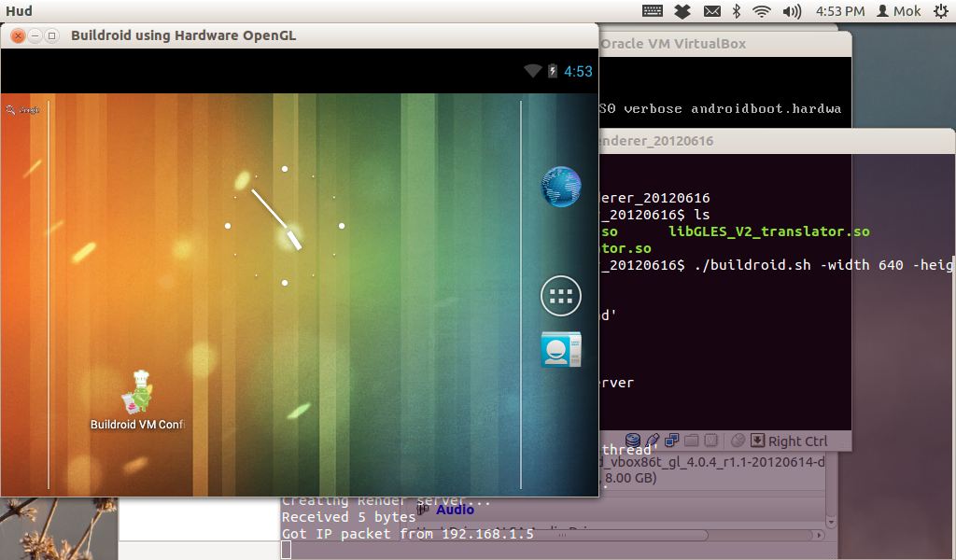Click the Right Ctrl host key label
Image resolution: width=956 pixels, height=560 pixels.
point(797,441)
